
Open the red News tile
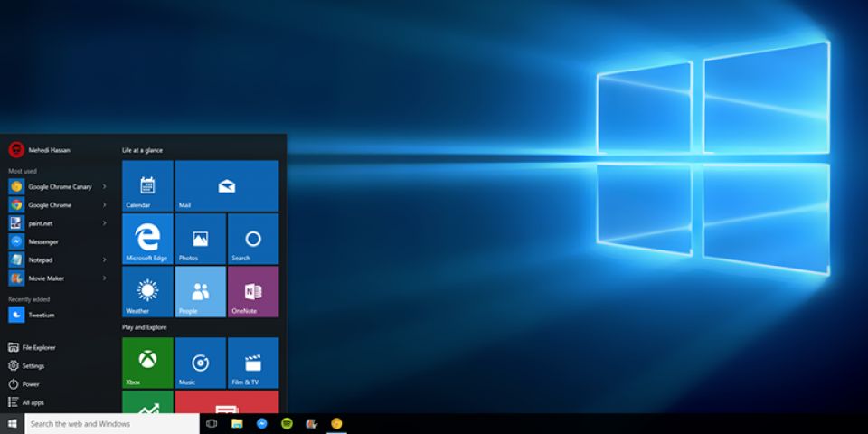(227, 401)
